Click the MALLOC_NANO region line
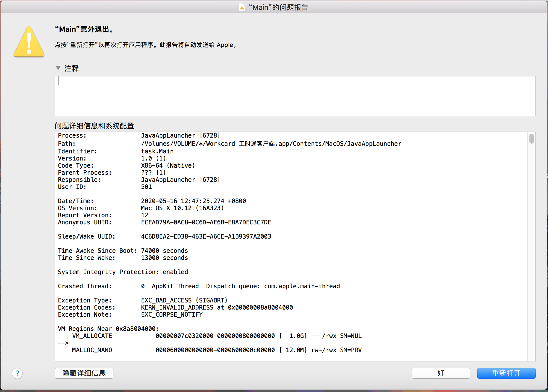The width and height of the screenshot is (548, 392). click(x=92, y=350)
